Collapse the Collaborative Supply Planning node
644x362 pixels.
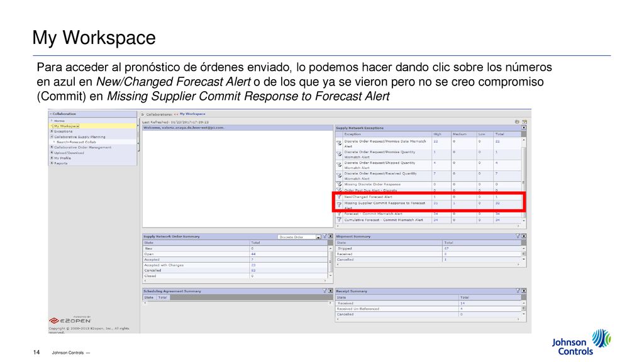(52, 136)
